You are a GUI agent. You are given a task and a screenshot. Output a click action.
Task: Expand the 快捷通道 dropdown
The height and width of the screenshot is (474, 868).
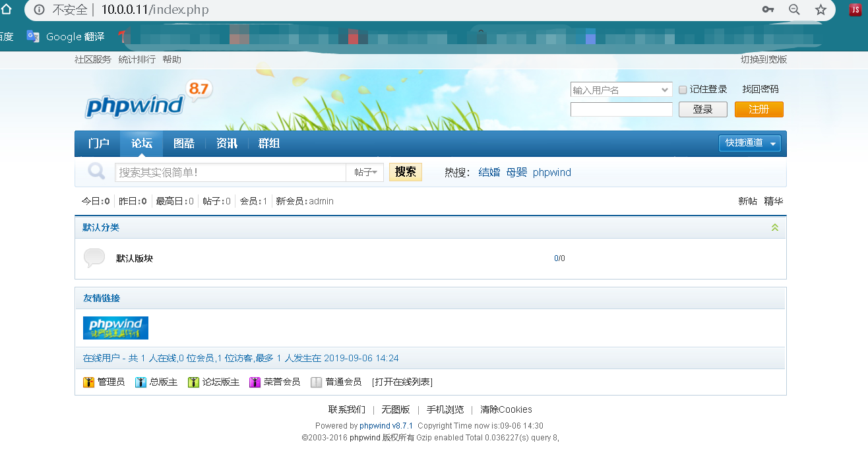(x=749, y=143)
